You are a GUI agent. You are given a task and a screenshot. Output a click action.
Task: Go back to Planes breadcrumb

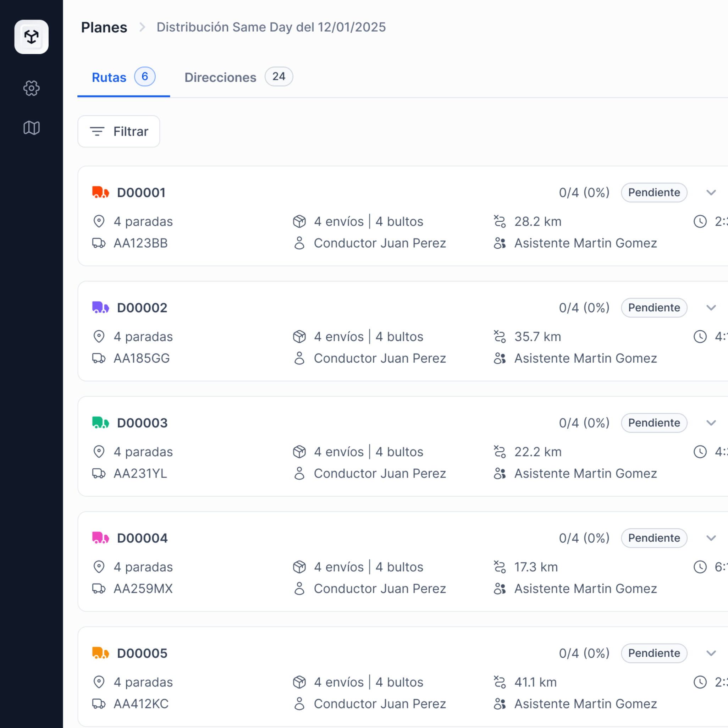[x=104, y=28]
